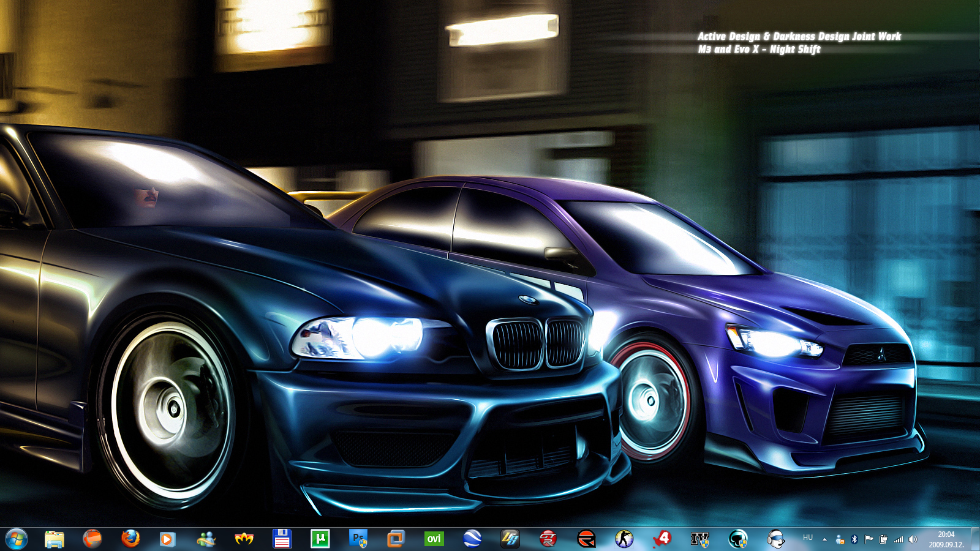Image resolution: width=980 pixels, height=551 pixels.
Task: Launch the VMware orange squares icon
Action: tap(396, 539)
